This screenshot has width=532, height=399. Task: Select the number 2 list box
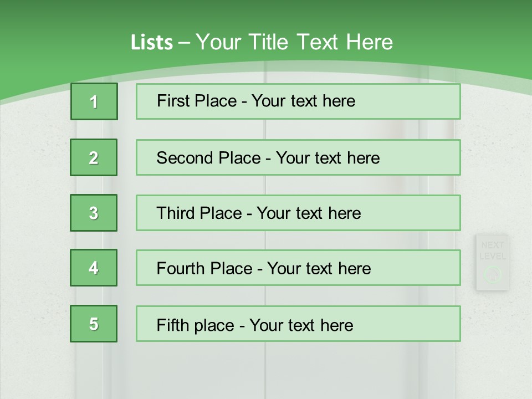pyautogui.click(x=94, y=157)
